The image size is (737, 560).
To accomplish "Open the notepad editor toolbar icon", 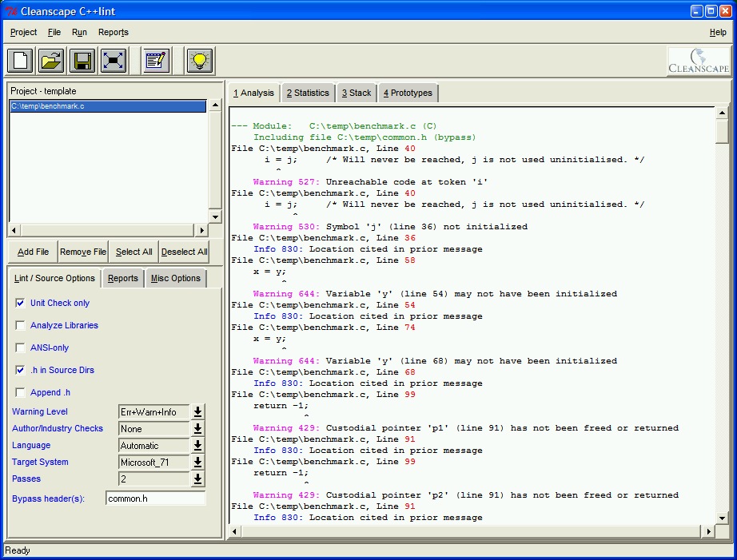I will [x=157, y=61].
